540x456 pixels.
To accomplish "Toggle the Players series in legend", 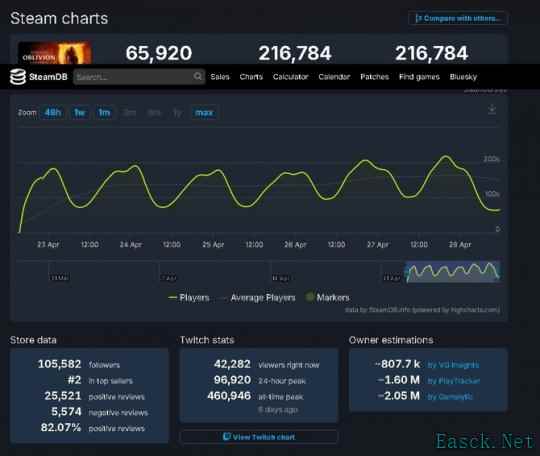I will 188,298.
